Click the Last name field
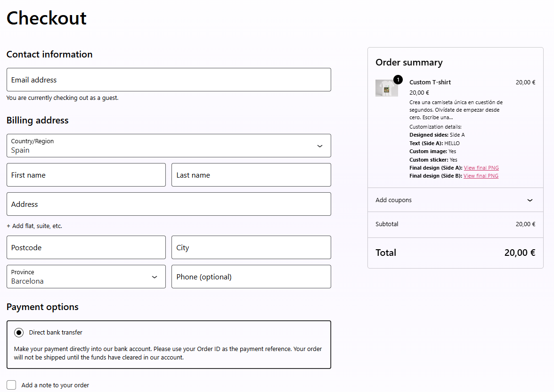554x392 pixels. pyautogui.click(x=251, y=175)
